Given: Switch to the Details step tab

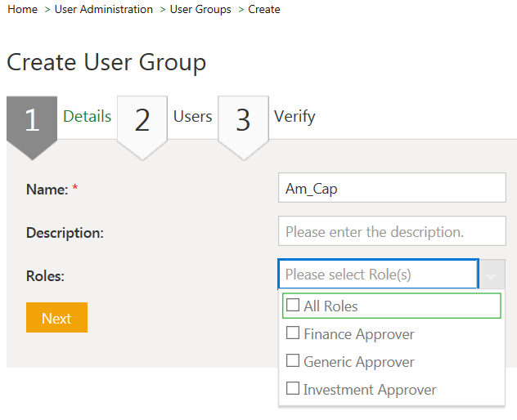Looking at the screenshot, I should [x=87, y=116].
